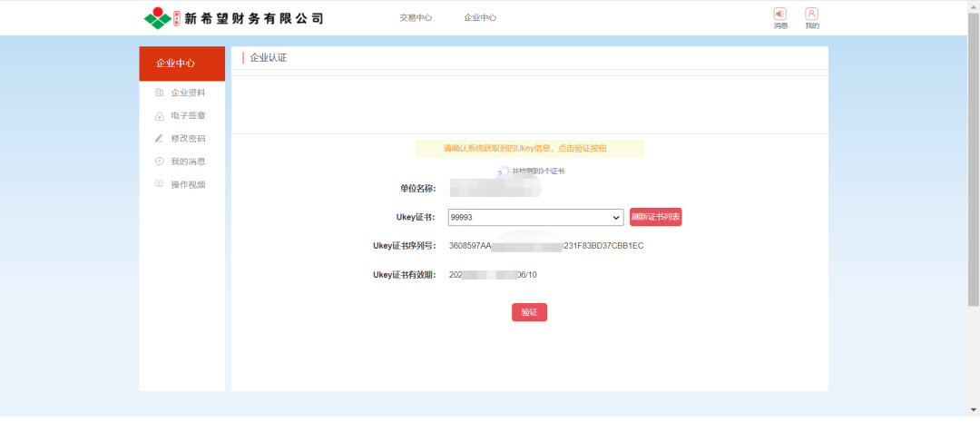Click the scrollbar down arrow
Viewport: 980px width, 442px height.
coord(974,410)
